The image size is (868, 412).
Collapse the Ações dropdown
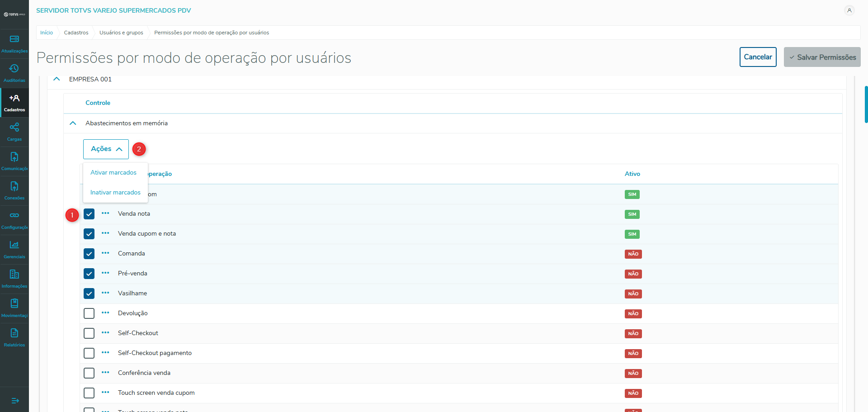[x=106, y=149]
